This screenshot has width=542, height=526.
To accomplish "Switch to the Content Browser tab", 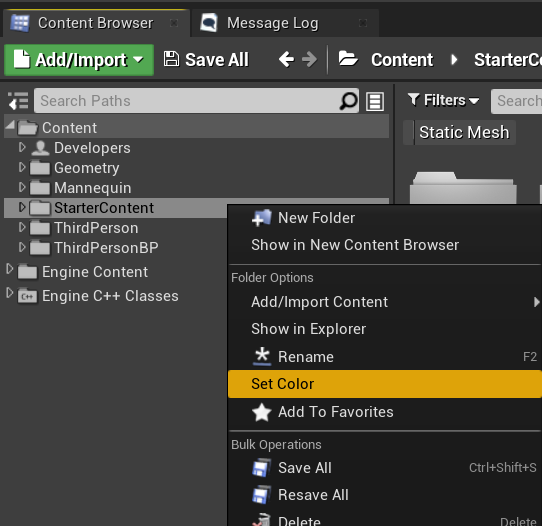I will click(96, 23).
